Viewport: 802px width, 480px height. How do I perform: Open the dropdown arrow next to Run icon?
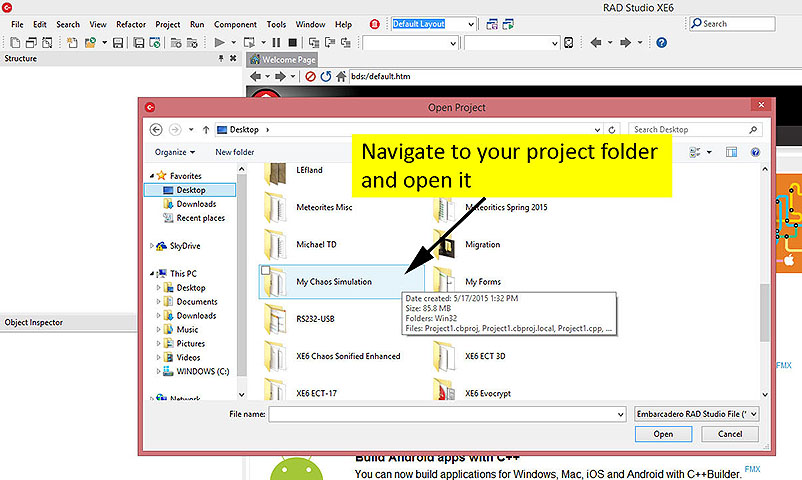pyautogui.click(x=233, y=42)
